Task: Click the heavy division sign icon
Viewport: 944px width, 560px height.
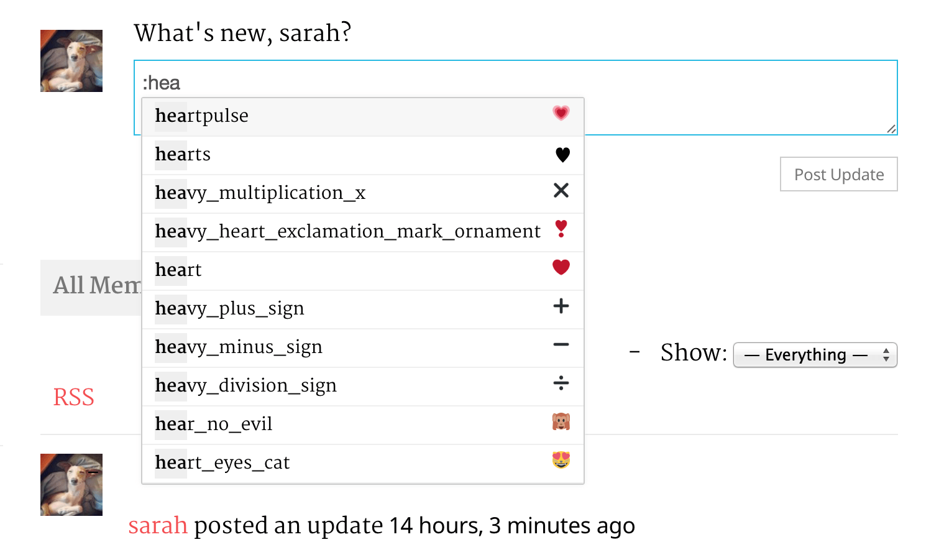Action: pyautogui.click(x=561, y=383)
